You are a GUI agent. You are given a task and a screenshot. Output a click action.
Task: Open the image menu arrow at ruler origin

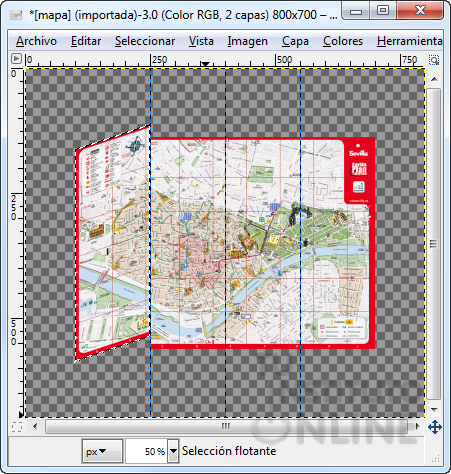pos(16,59)
